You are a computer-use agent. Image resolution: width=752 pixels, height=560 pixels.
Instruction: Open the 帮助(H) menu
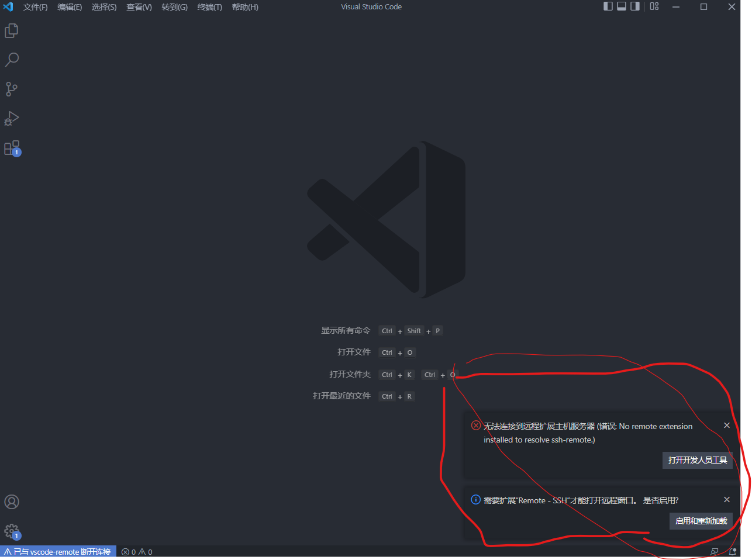click(x=245, y=7)
